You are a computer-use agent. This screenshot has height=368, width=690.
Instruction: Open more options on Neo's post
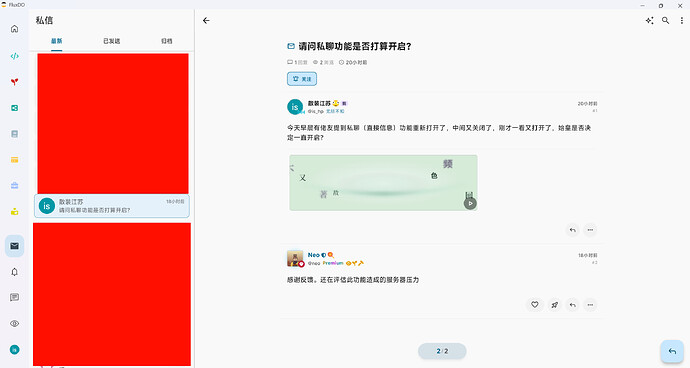pyautogui.click(x=590, y=305)
